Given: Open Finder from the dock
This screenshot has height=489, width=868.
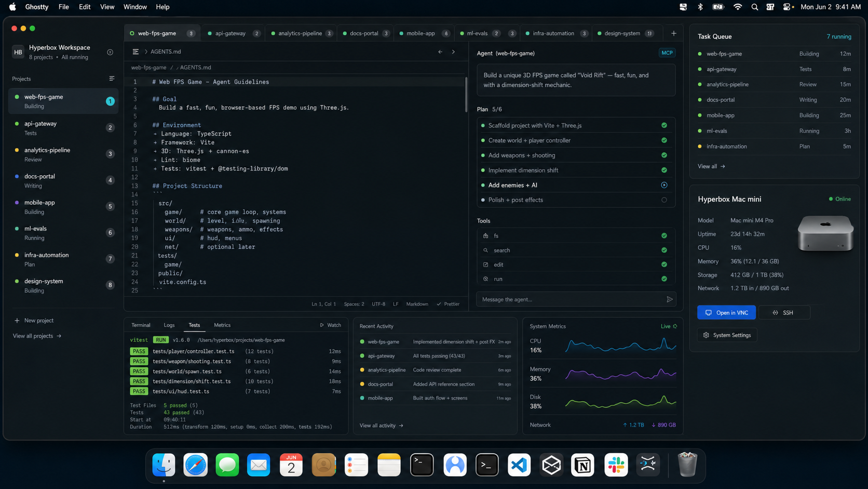Looking at the screenshot, I should pyautogui.click(x=164, y=465).
